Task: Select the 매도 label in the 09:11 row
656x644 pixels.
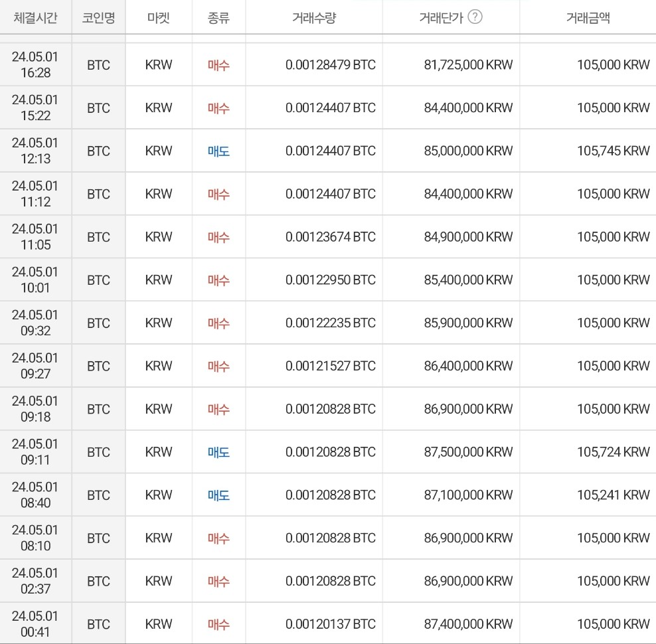Action: (x=219, y=452)
